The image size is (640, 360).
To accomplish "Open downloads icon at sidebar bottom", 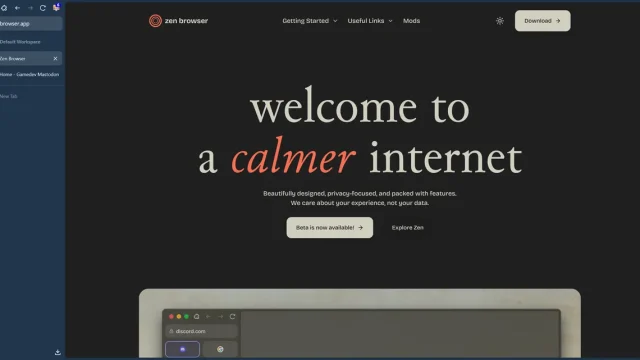I will [58, 352].
